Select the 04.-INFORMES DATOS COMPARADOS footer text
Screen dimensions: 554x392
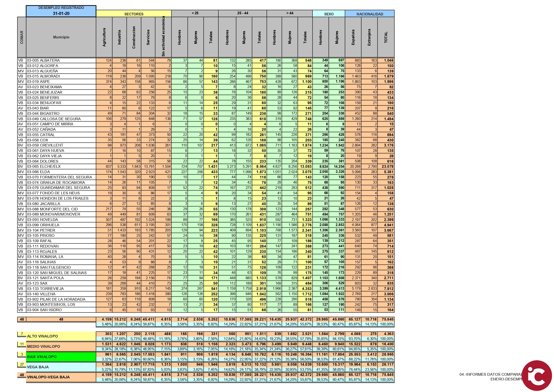[490, 374]
